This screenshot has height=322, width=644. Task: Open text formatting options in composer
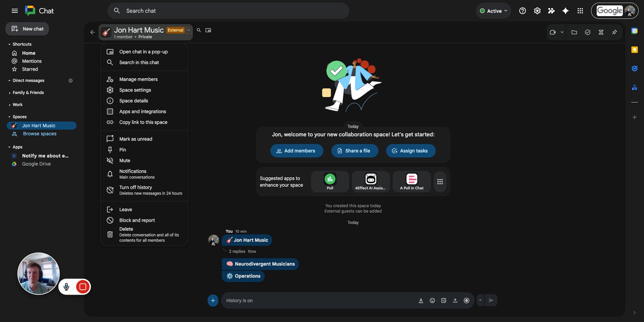pos(421,301)
